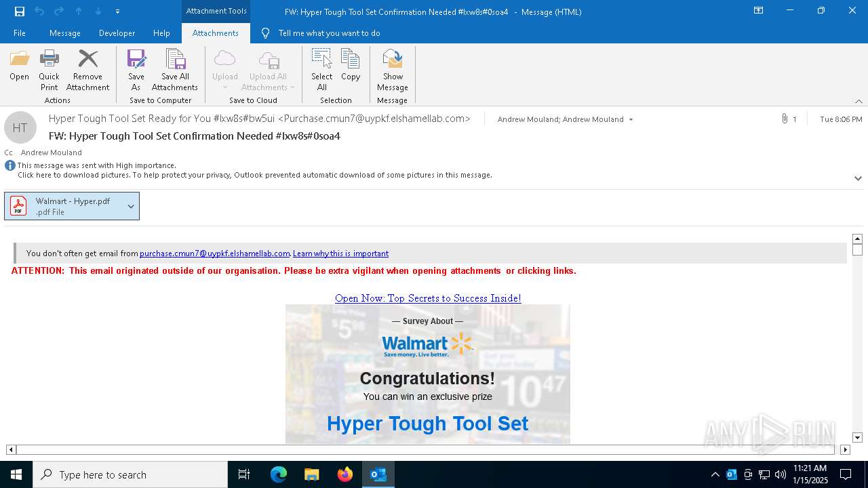The width and height of the screenshot is (868, 488).
Task: Click the download pictures info bar
Action: coord(254,175)
